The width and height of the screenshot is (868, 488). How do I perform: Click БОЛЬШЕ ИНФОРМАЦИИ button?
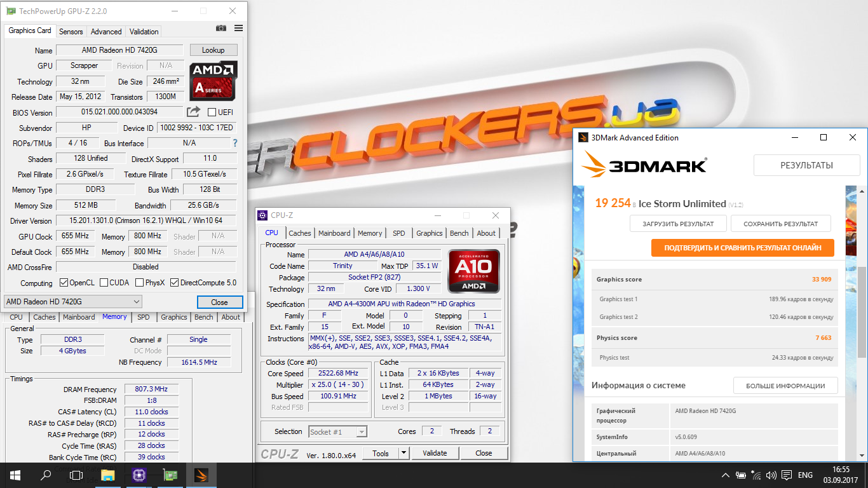click(785, 386)
